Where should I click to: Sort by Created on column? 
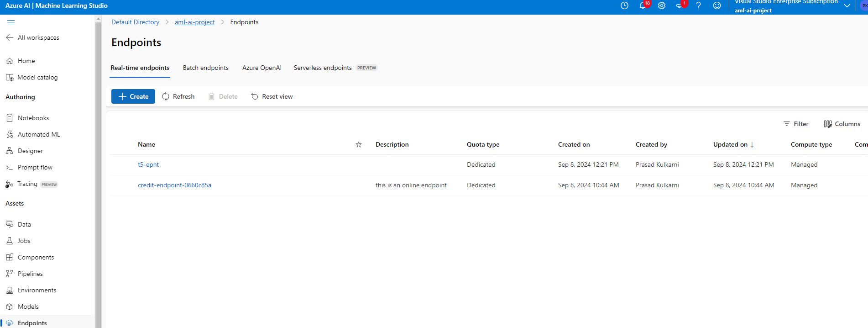pos(574,144)
